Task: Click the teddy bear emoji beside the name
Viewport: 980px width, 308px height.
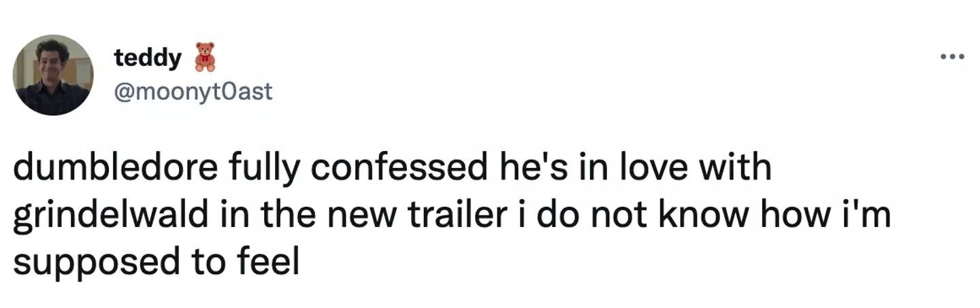Action: click(x=204, y=58)
